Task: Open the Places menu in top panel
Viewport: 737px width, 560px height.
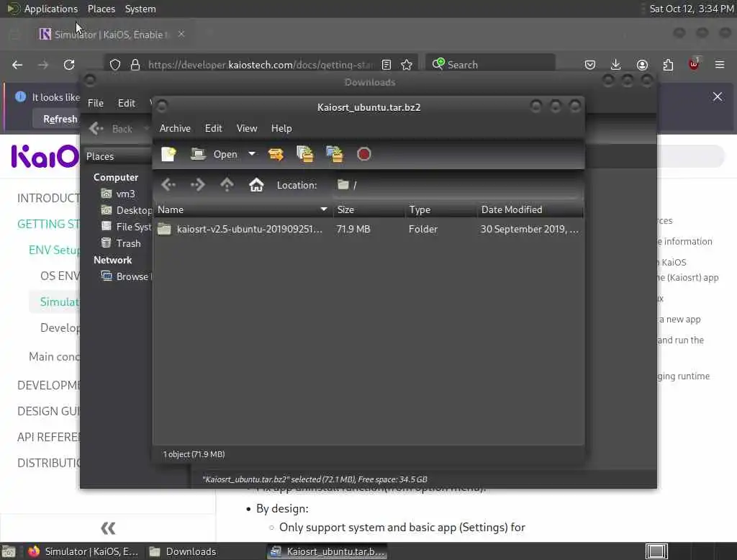Action: (x=101, y=9)
